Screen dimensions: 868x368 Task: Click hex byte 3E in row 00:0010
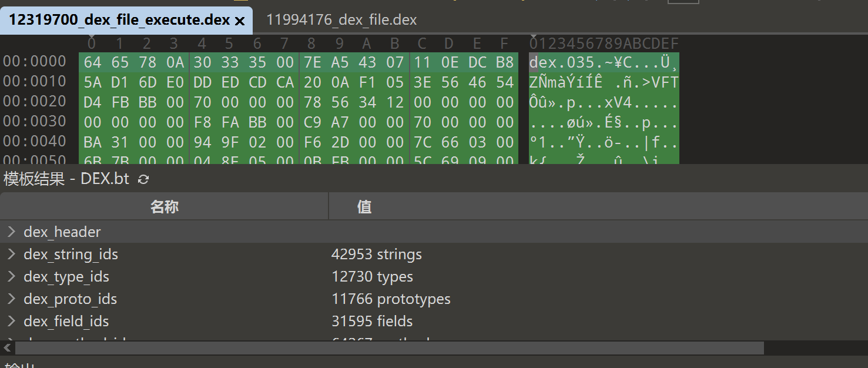(423, 82)
